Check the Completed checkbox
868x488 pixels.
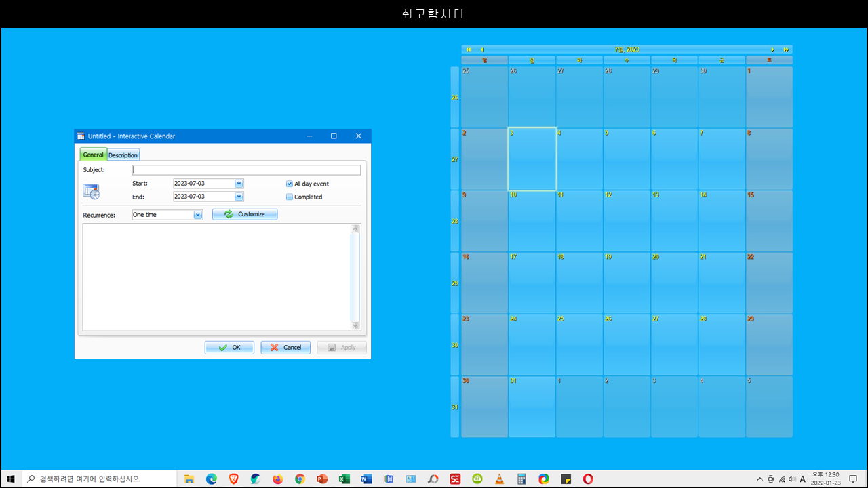coord(290,197)
